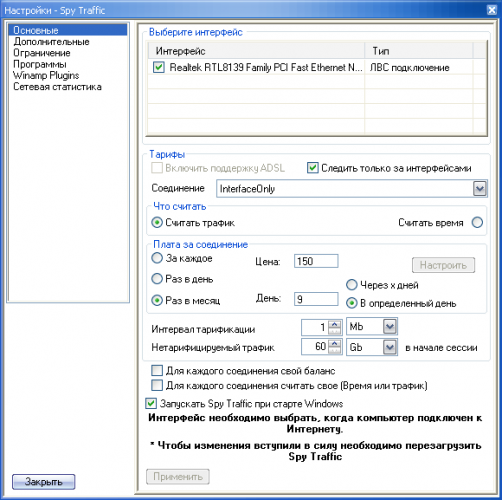Screen dimensions: 502x500
Task: Open the Gb unit dropdown for Нетарифицируемый трафик
Action: 390,347
